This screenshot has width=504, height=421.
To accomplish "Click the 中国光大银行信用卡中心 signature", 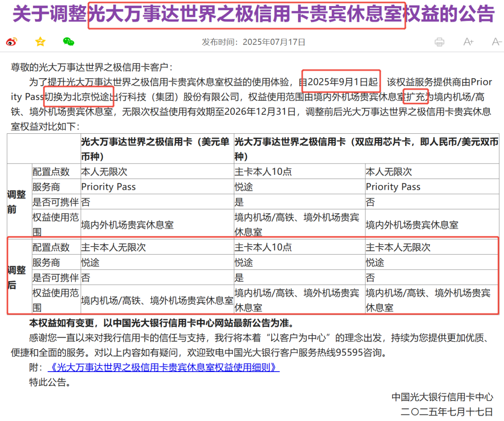I will pyautogui.click(x=442, y=397).
